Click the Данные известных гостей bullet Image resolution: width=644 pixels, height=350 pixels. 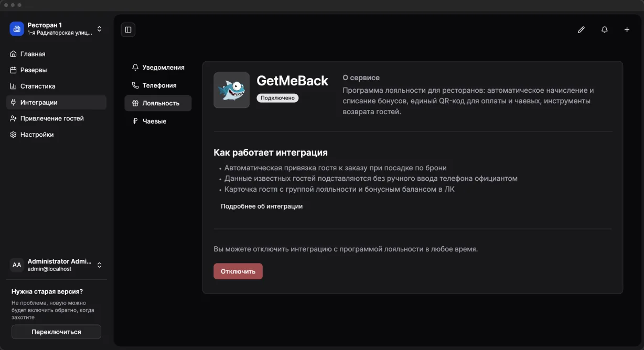point(371,179)
